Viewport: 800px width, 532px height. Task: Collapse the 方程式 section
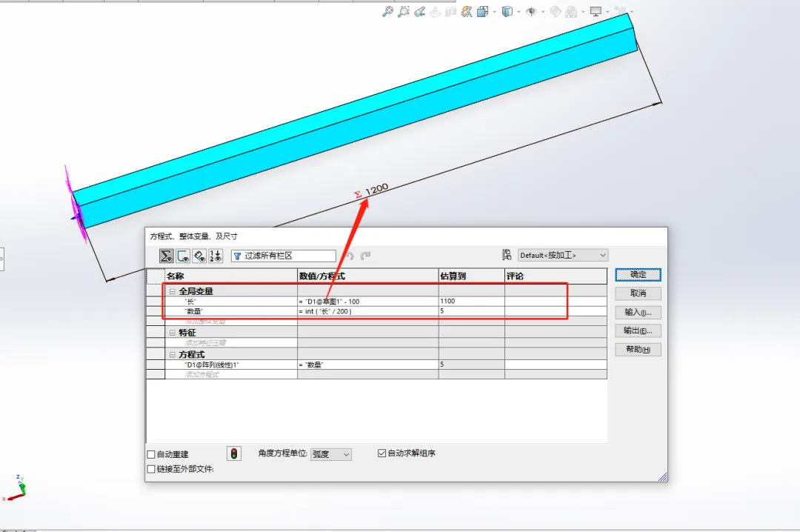click(172, 353)
